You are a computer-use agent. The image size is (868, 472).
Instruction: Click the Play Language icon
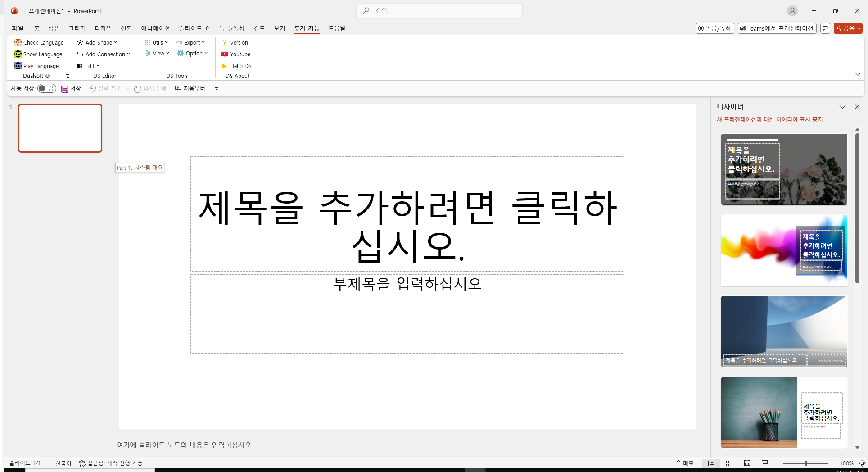18,66
